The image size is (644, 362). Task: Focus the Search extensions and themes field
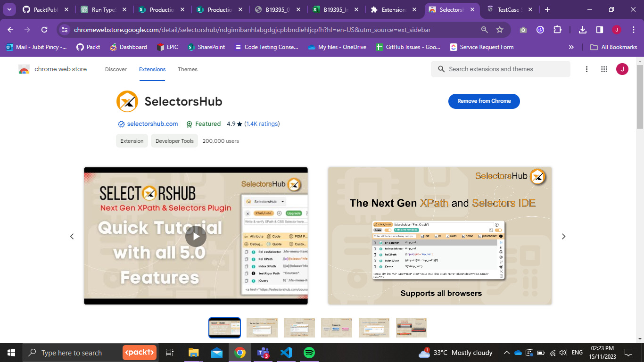coord(500,69)
